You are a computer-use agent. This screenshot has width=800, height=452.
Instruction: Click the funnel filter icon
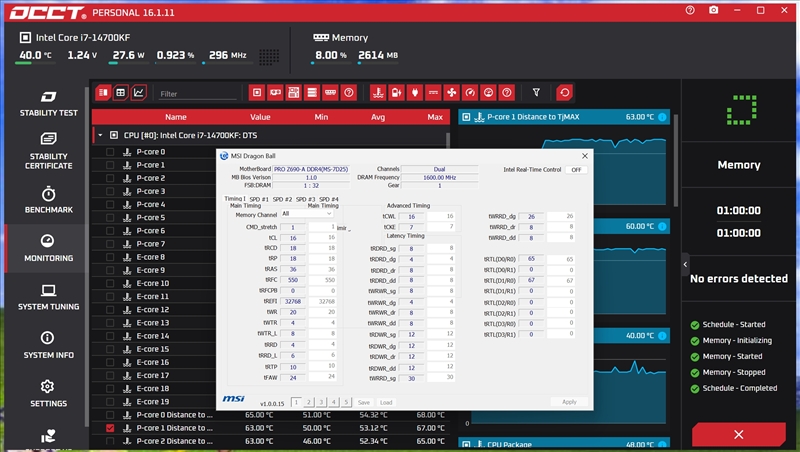(x=536, y=92)
